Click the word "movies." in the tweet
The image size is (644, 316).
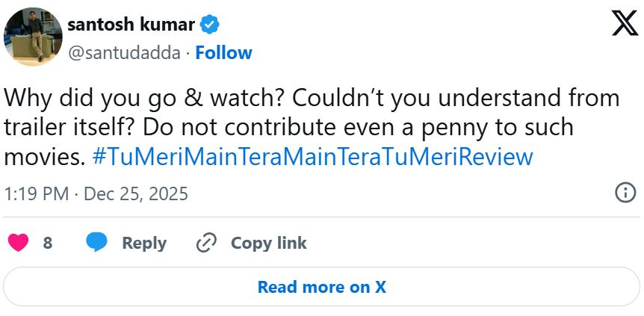(x=45, y=157)
